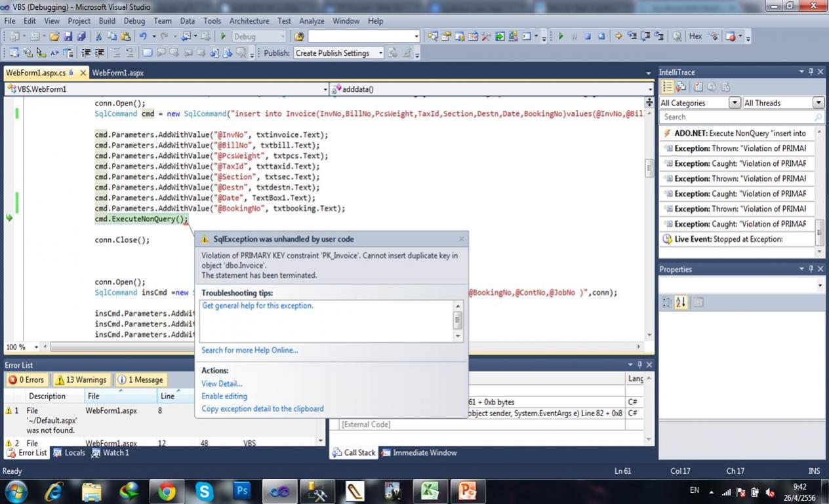Screen dimensions: 829x504
Task: Click the Save All toolbar icon
Action: pyautogui.click(x=81, y=37)
